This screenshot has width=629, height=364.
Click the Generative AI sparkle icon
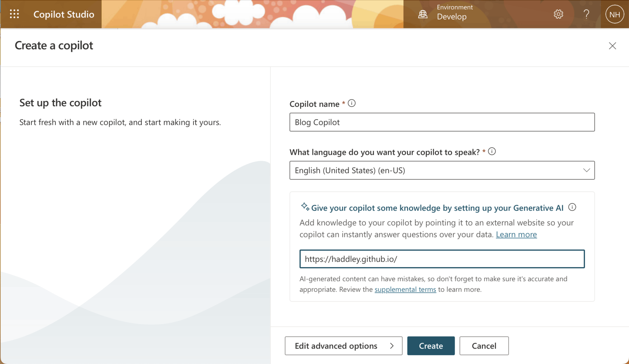[x=305, y=207]
